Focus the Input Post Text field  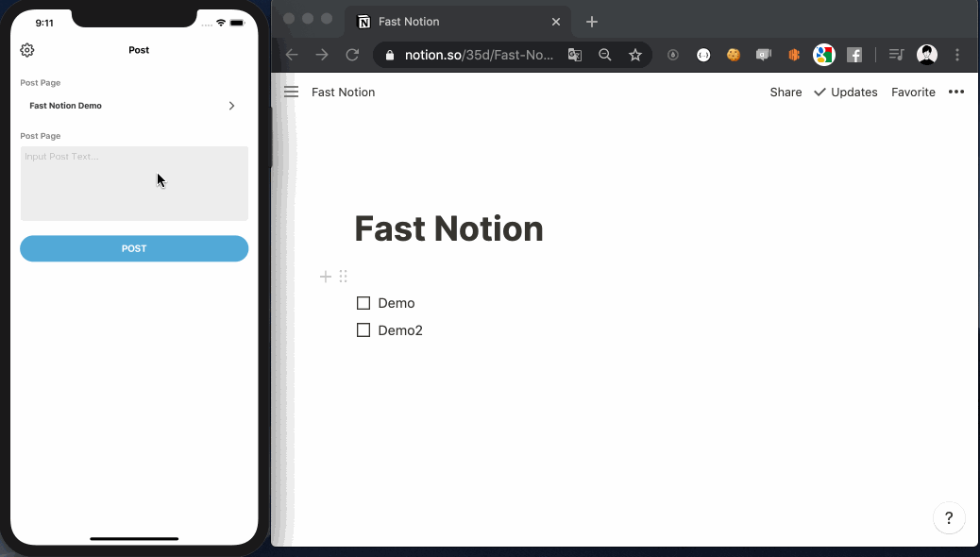point(134,183)
